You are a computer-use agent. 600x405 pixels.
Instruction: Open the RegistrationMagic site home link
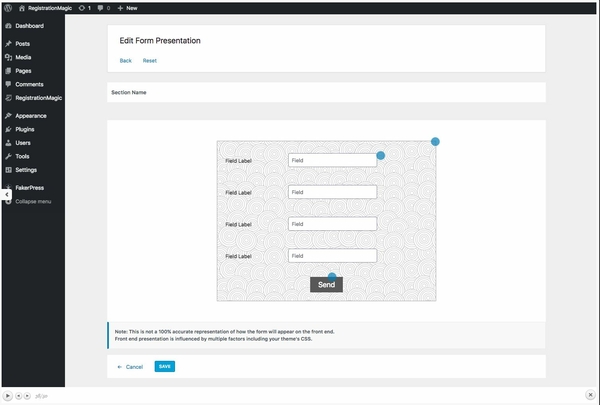click(x=46, y=7)
